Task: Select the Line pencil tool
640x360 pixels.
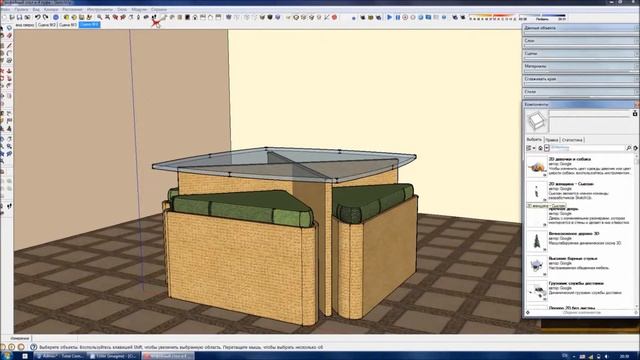Action: (9, 45)
